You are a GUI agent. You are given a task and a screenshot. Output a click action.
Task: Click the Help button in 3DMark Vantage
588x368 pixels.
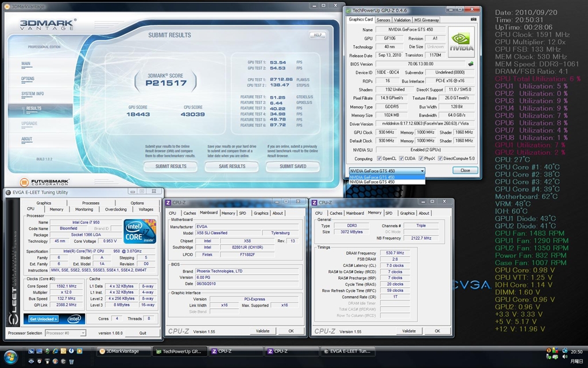(318, 35)
